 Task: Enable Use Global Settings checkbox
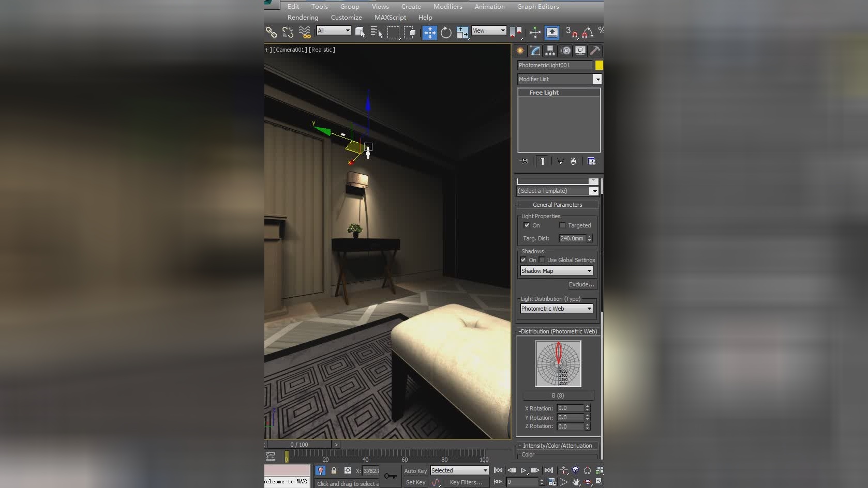pyautogui.click(x=542, y=260)
